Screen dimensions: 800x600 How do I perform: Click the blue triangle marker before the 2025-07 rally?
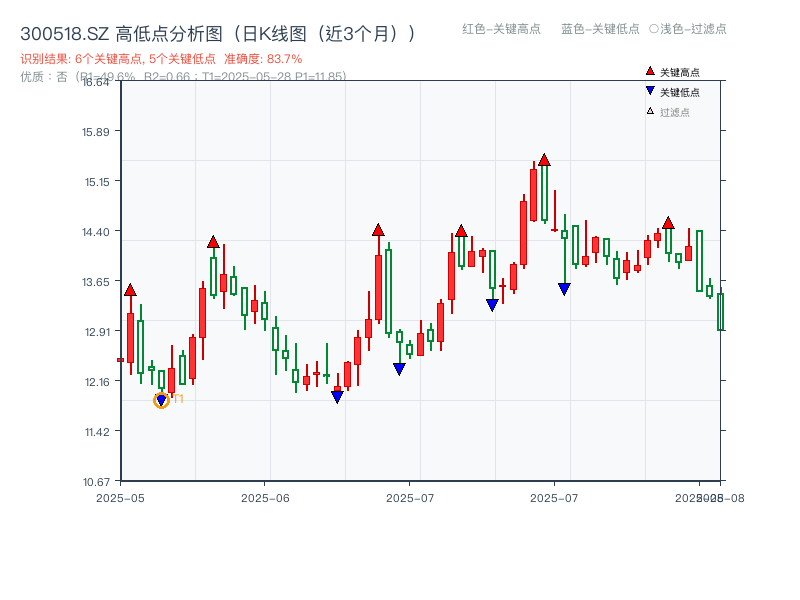(x=491, y=304)
